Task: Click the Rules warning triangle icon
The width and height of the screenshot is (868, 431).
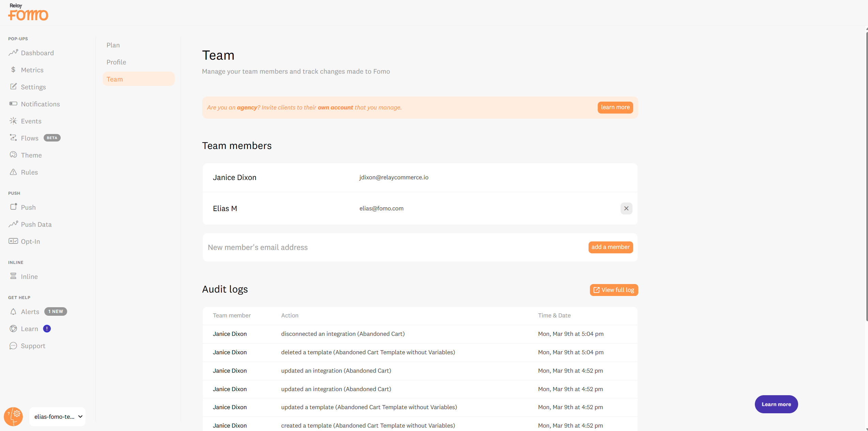Action: click(x=13, y=172)
